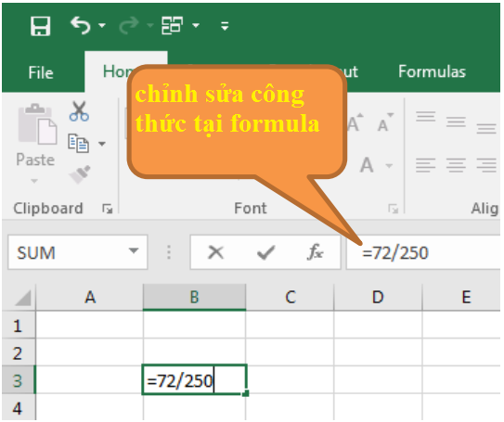Image resolution: width=504 pixels, height=422 pixels.
Task: Click the Undo arrow icon
Action: coord(80,25)
